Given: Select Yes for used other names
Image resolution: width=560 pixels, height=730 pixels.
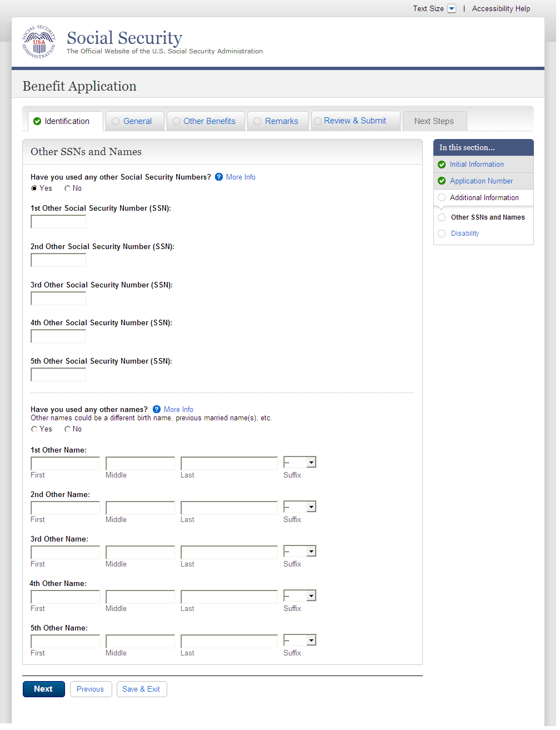Looking at the screenshot, I should click(x=34, y=430).
